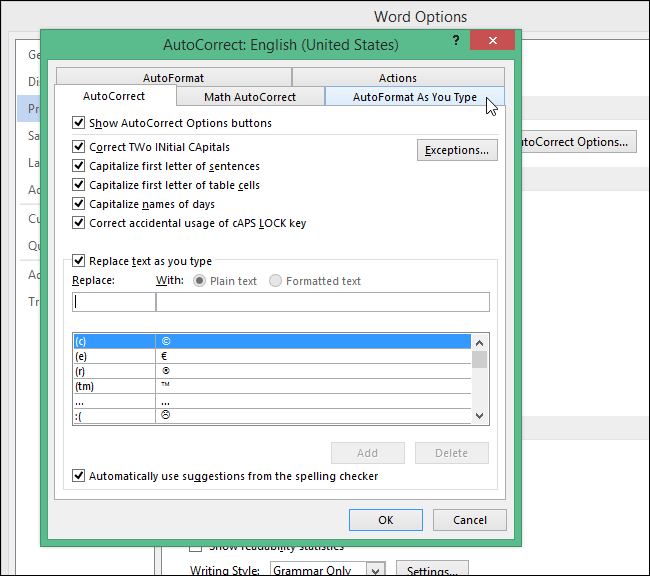
Task: Select the (c) copyright entry in list
Action: [272, 341]
